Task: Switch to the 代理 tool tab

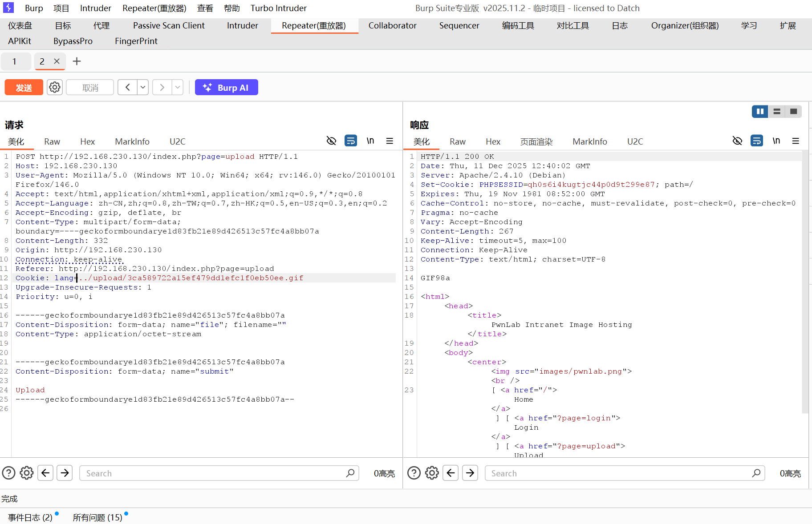Action: (x=101, y=25)
